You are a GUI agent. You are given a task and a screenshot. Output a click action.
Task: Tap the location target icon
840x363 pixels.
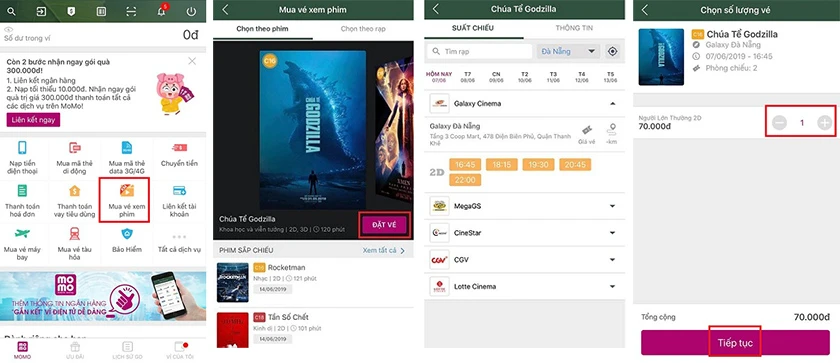[x=612, y=51]
